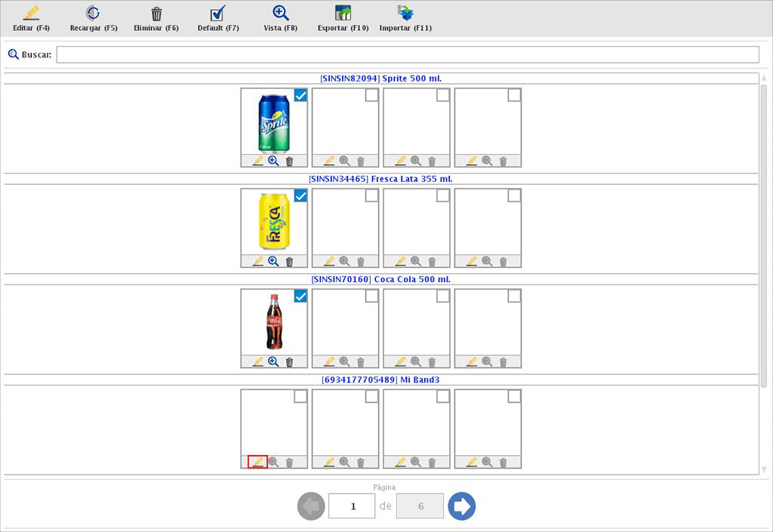Check the first Mi Band3 image checkbox

coord(300,396)
